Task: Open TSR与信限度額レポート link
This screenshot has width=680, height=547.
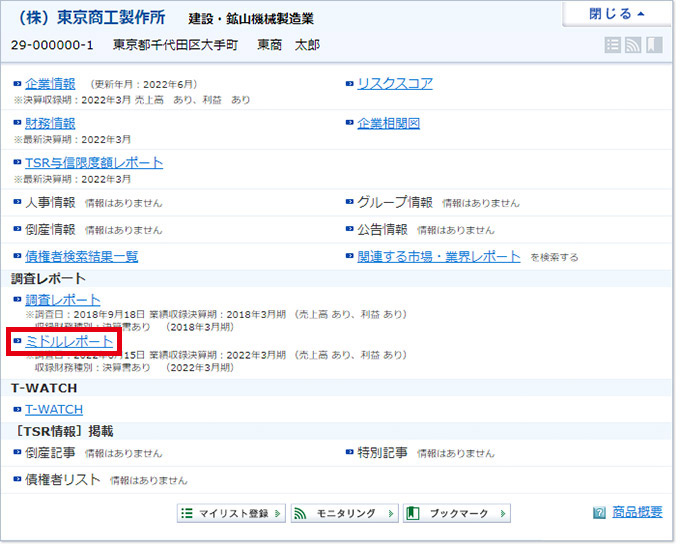Action: (94, 163)
